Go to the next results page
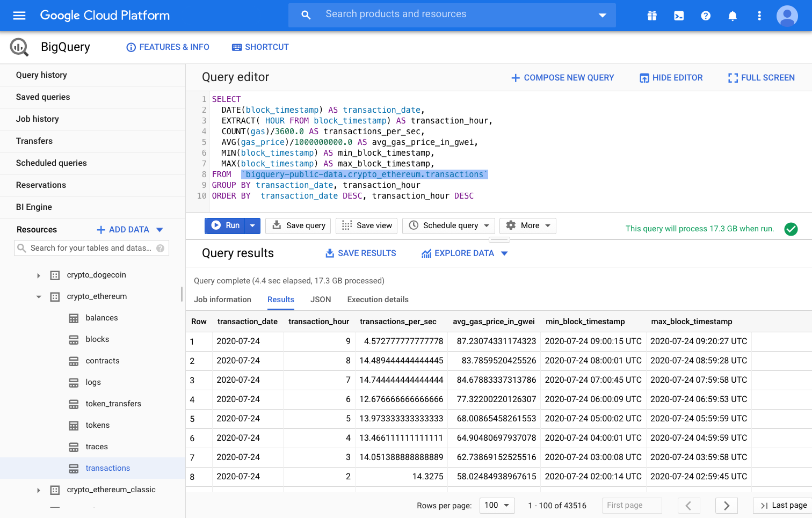This screenshot has height=518, width=812. tap(727, 506)
